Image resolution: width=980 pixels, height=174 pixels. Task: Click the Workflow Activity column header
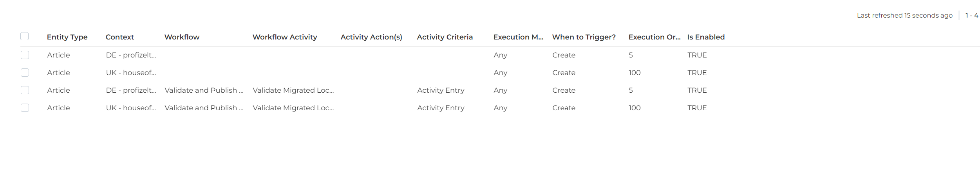[x=285, y=37]
